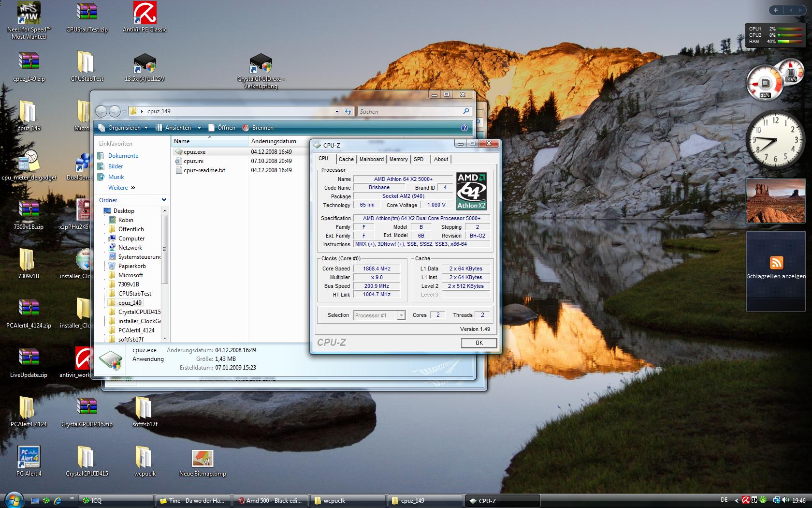This screenshot has height=508, width=812.
Task: Open Explorer help via question mark icon
Action: pos(464,128)
